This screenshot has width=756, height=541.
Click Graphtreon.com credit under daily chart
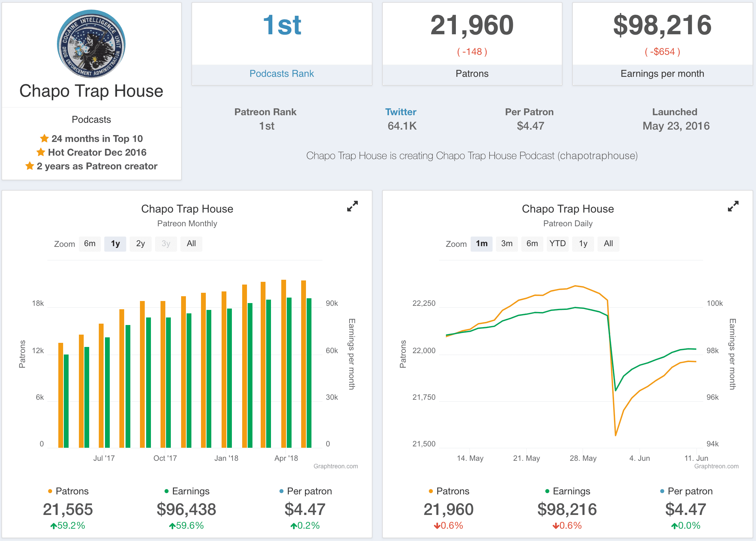[x=716, y=466]
